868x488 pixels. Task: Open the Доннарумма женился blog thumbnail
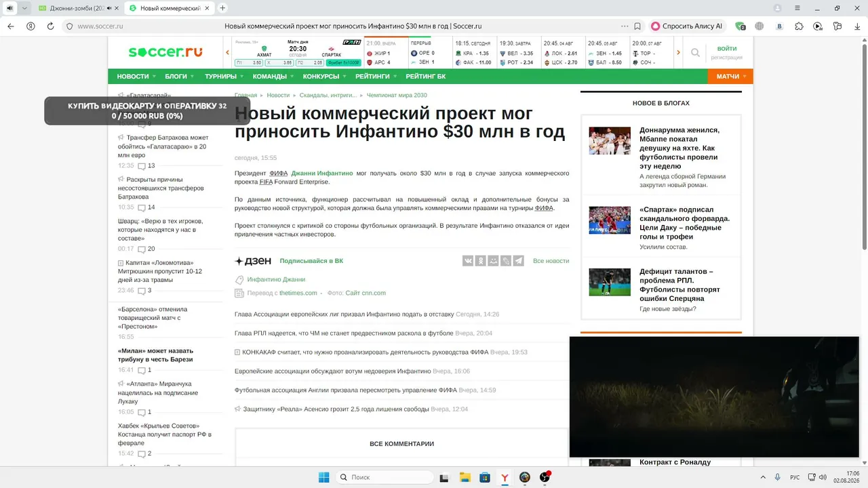click(610, 141)
